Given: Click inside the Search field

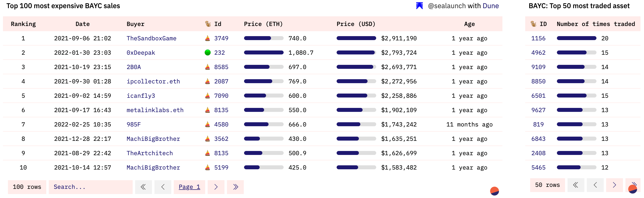Looking at the screenshot, I should pos(91,187).
